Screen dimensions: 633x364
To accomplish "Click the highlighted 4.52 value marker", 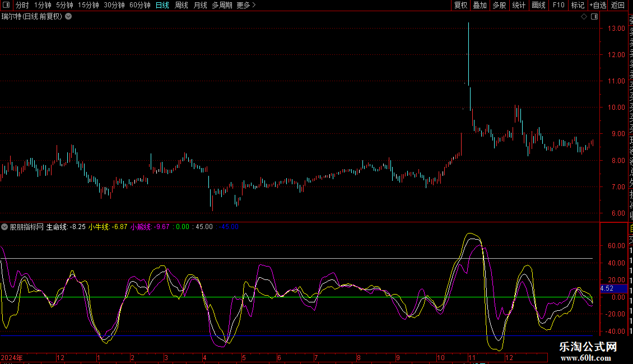I will (613, 288).
